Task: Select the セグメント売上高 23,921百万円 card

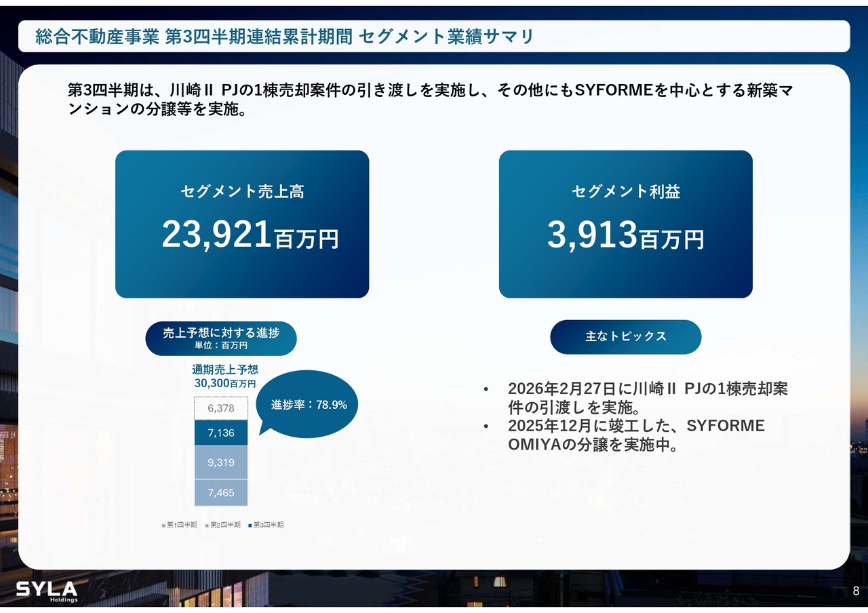Action: tap(242, 224)
